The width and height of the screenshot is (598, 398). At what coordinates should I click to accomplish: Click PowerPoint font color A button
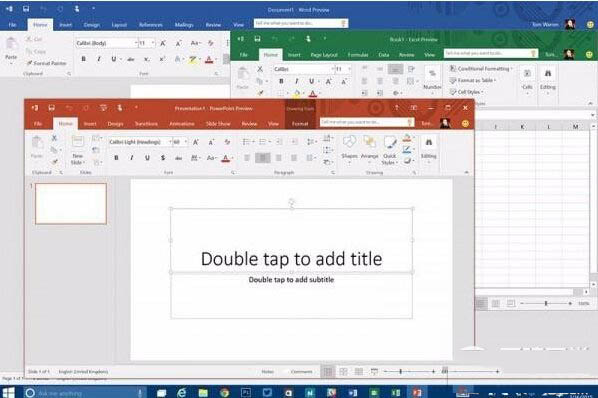[x=225, y=158]
